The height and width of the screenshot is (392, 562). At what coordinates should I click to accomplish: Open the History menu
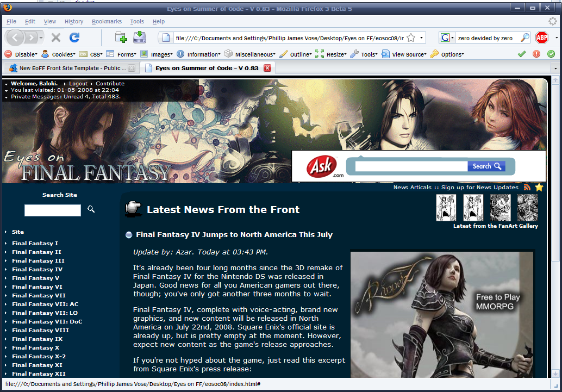click(x=74, y=22)
